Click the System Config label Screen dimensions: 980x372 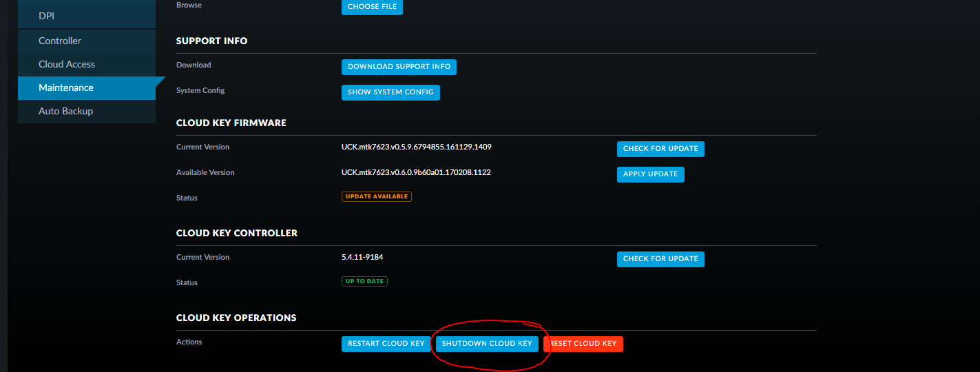200,90
